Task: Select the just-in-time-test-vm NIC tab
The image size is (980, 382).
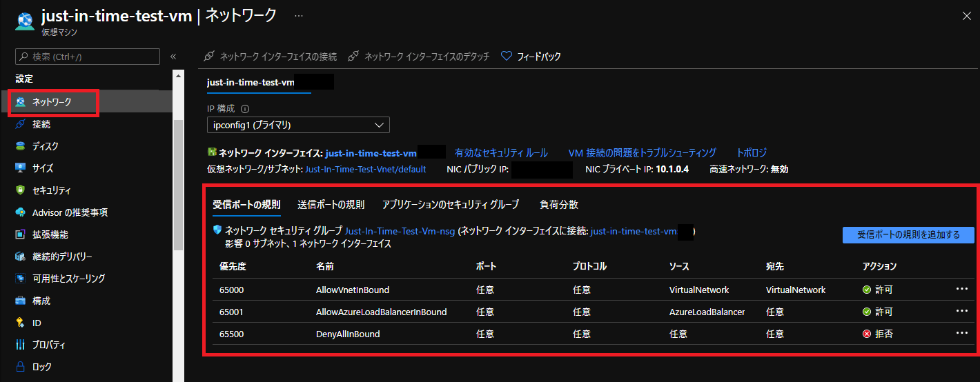Action: click(x=251, y=83)
